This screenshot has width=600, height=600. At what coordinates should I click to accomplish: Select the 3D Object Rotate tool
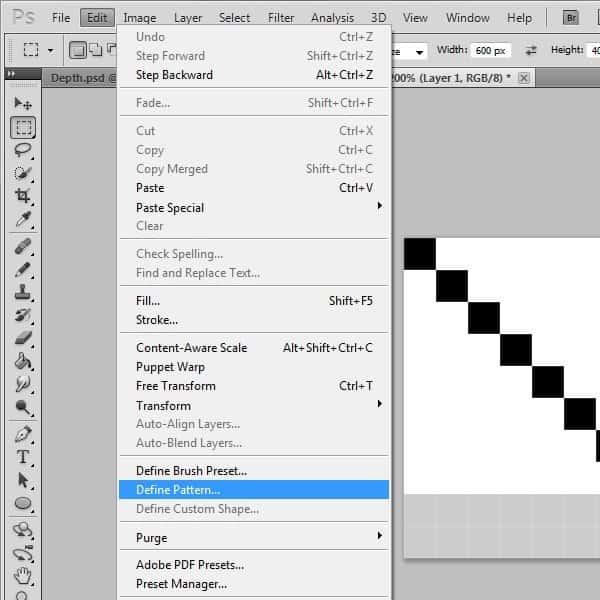click(23, 530)
